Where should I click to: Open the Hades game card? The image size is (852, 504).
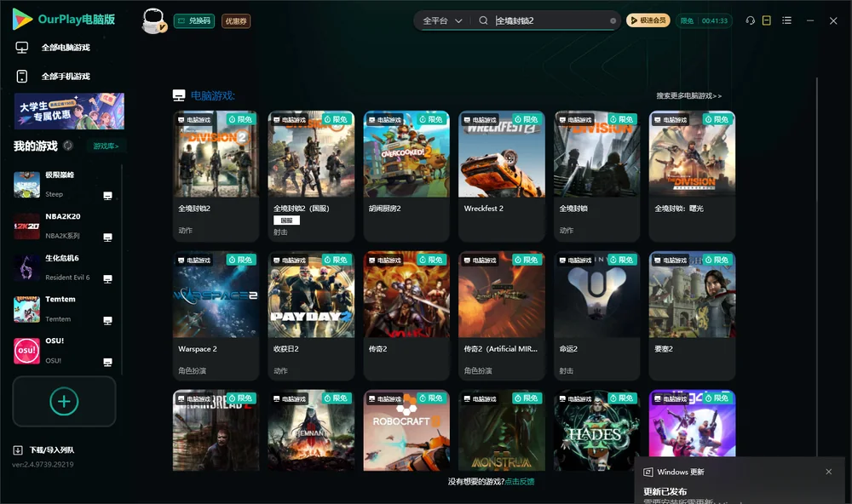click(597, 430)
